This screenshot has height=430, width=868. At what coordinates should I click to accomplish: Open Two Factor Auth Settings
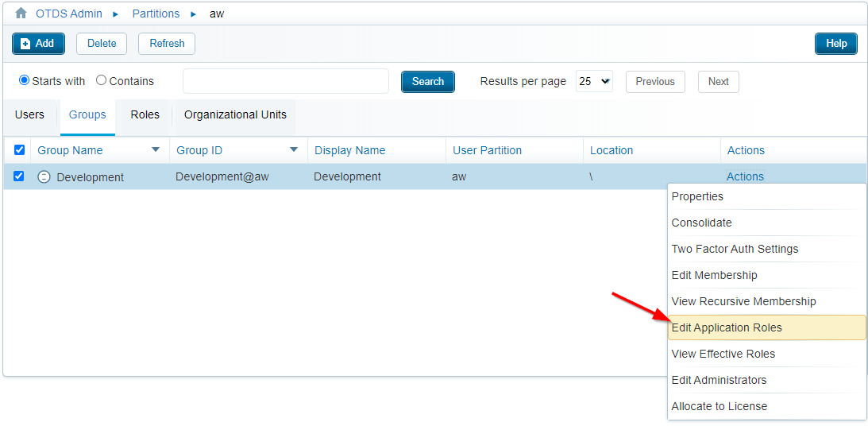735,249
